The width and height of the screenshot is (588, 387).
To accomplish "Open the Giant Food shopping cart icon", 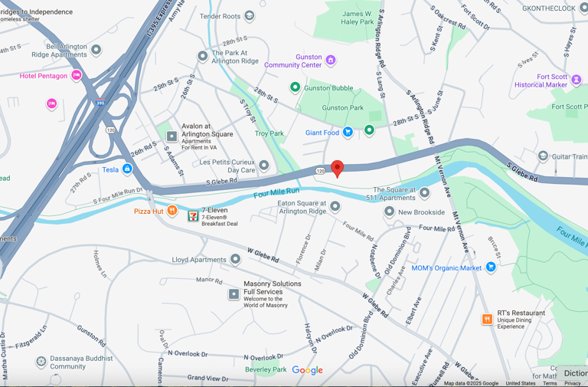I will (x=348, y=132).
